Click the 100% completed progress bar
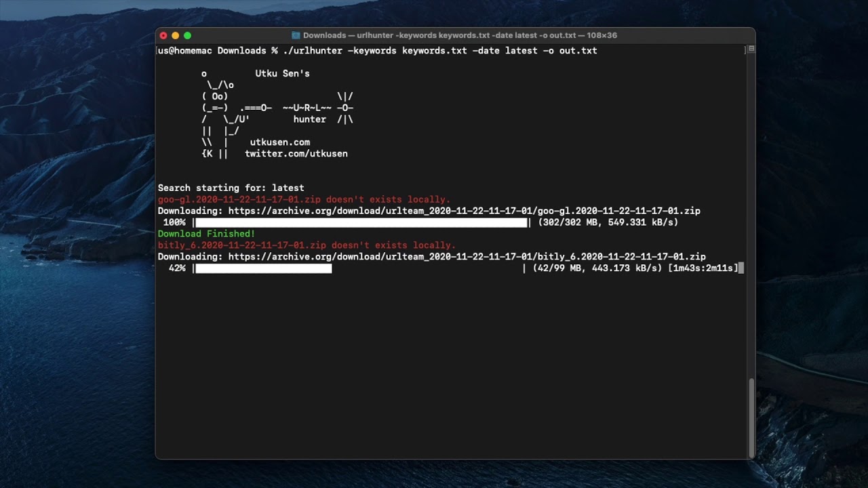Screen dimensions: 868x488 (x=361, y=222)
